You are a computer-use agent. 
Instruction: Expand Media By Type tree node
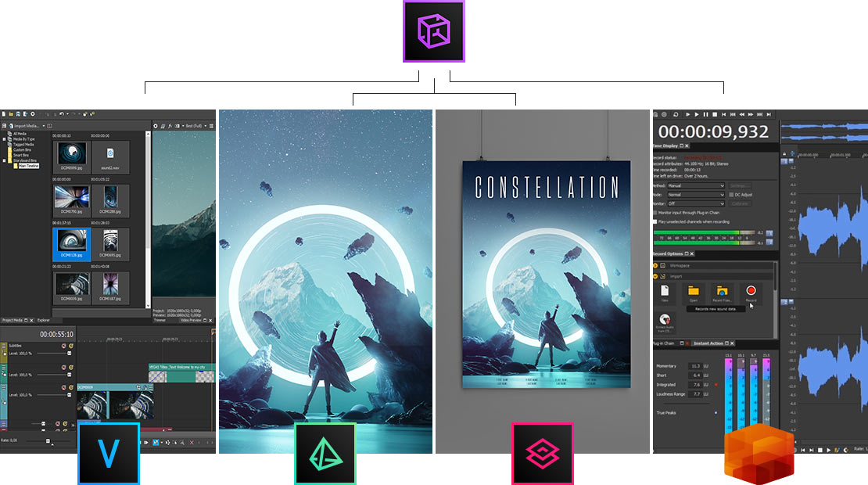coord(5,139)
